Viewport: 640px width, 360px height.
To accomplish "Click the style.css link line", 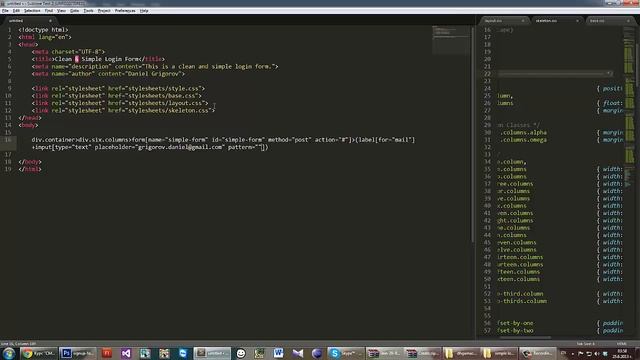I will pos(118,88).
